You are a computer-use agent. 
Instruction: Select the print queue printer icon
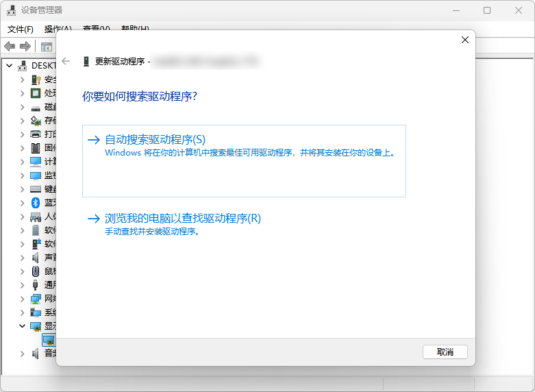[36, 134]
